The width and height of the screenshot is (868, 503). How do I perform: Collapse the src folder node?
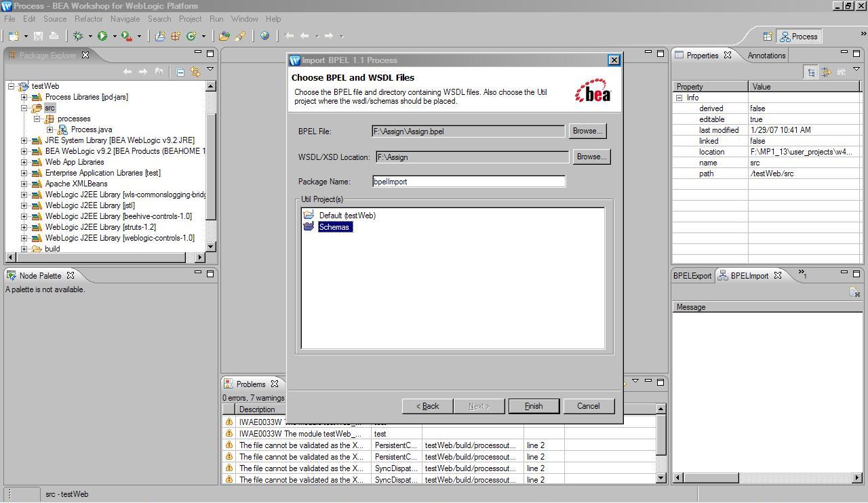click(x=24, y=108)
